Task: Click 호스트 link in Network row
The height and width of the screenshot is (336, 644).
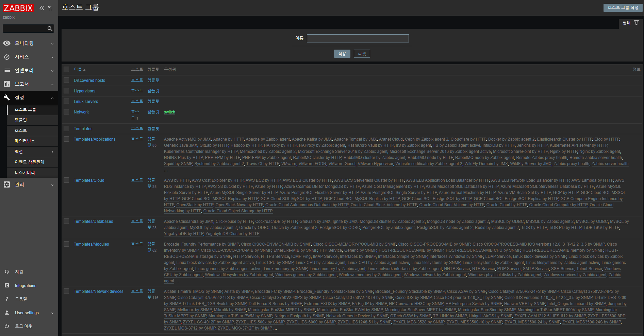Action: point(135,115)
